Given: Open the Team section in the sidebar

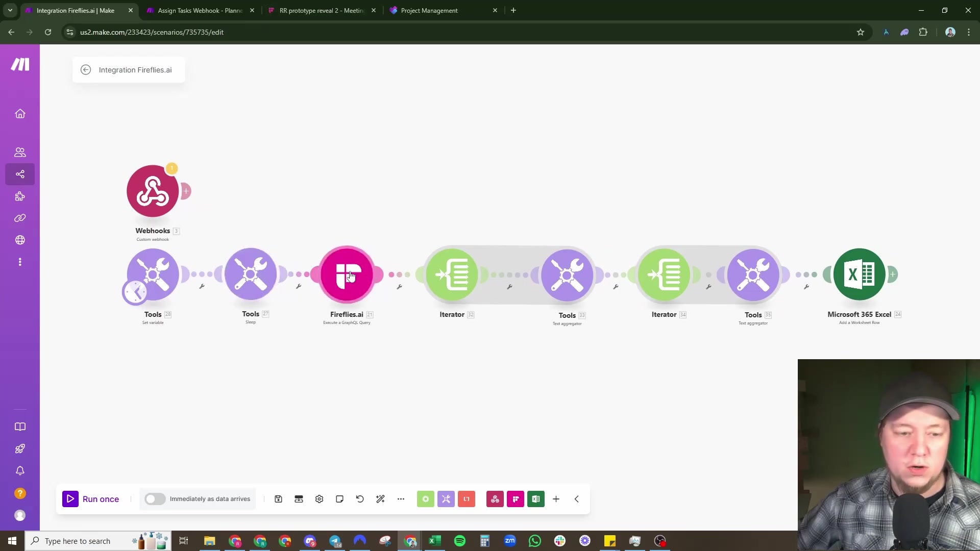Looking at the screenshot, I should coord(20,152).
